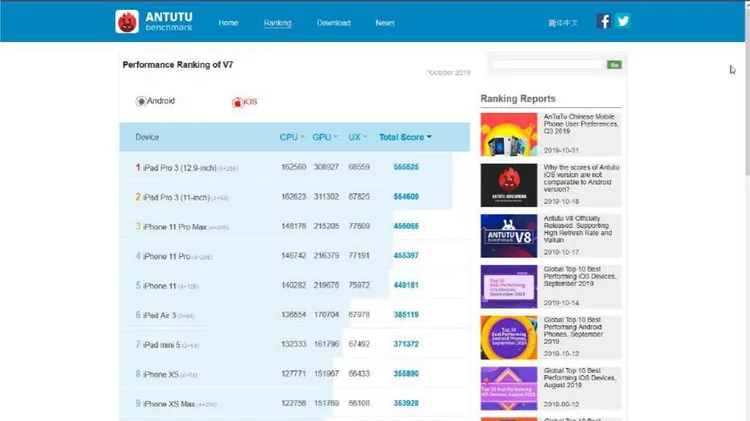Open the Android Phones September 2019 thumbnail
This screenshot has height=421, width=750.
tap(509, 337)
